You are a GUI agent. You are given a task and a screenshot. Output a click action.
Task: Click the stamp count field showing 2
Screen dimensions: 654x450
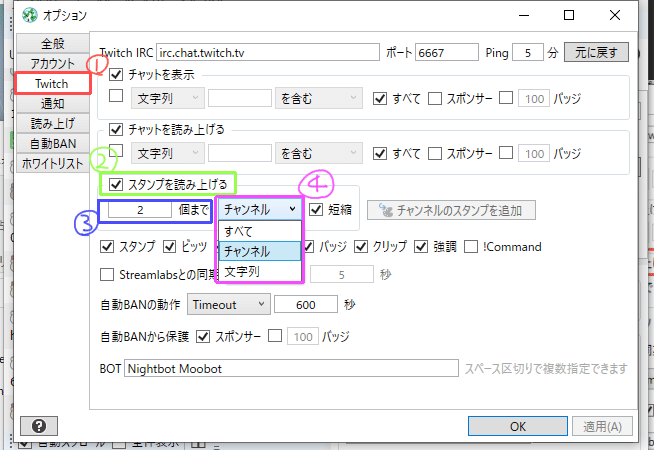[140, 209]
